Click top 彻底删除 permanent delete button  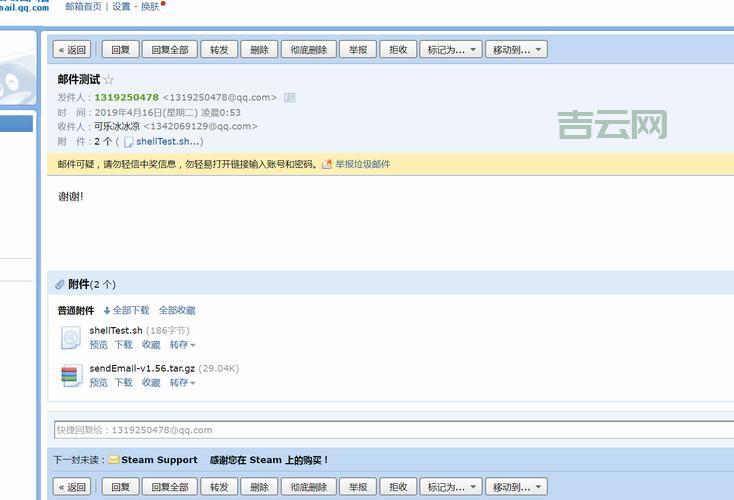(x=308, y=50)
